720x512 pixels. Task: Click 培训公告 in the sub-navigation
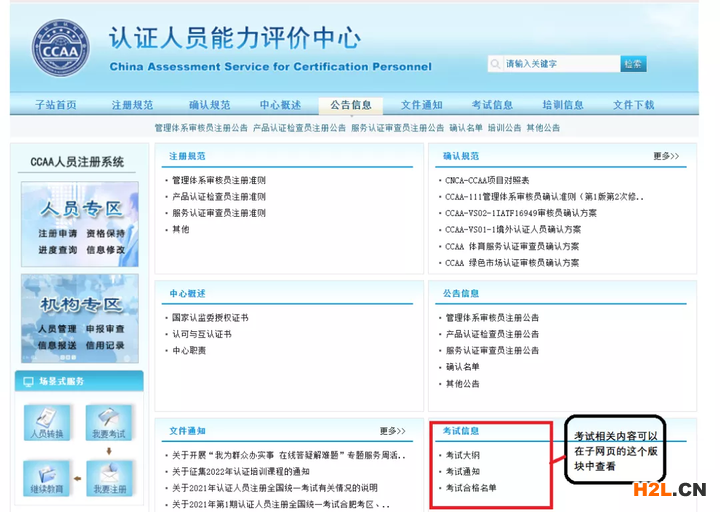coord(505,128)
